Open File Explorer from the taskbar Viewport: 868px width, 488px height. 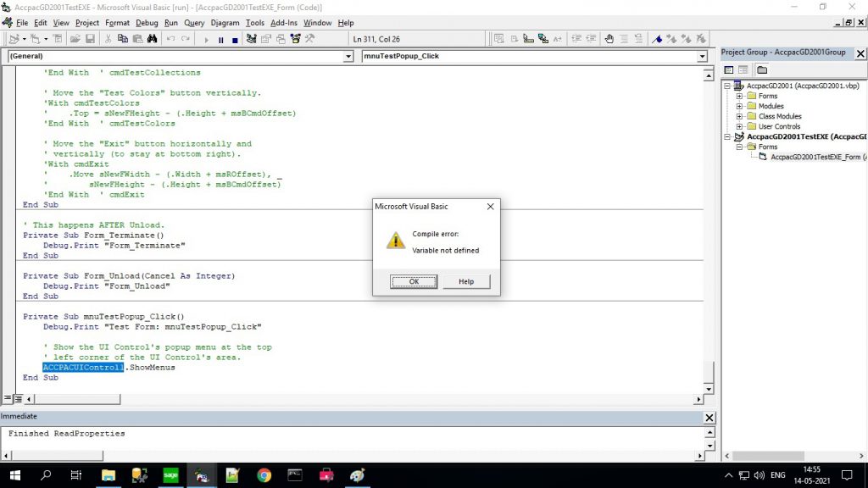(108, 475)
